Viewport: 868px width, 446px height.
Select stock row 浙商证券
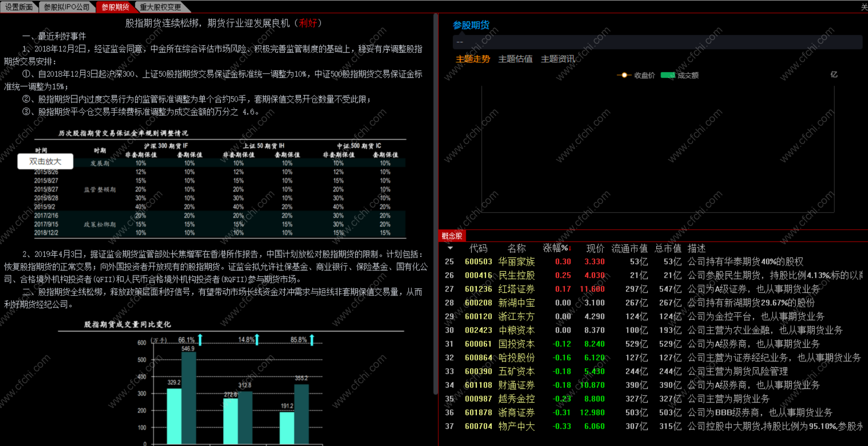pyautogui.click(x=654, y=413)
